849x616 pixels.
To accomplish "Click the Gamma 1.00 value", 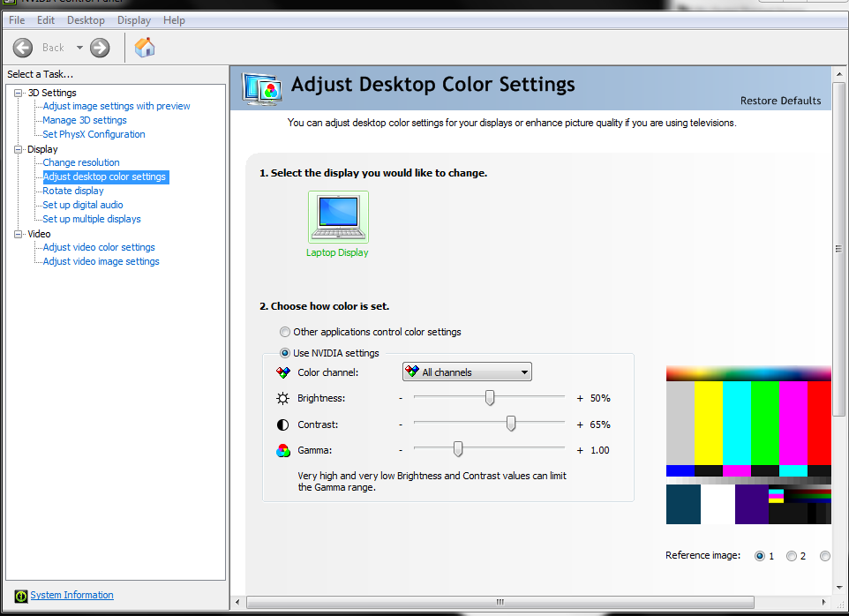I will 600,450.
